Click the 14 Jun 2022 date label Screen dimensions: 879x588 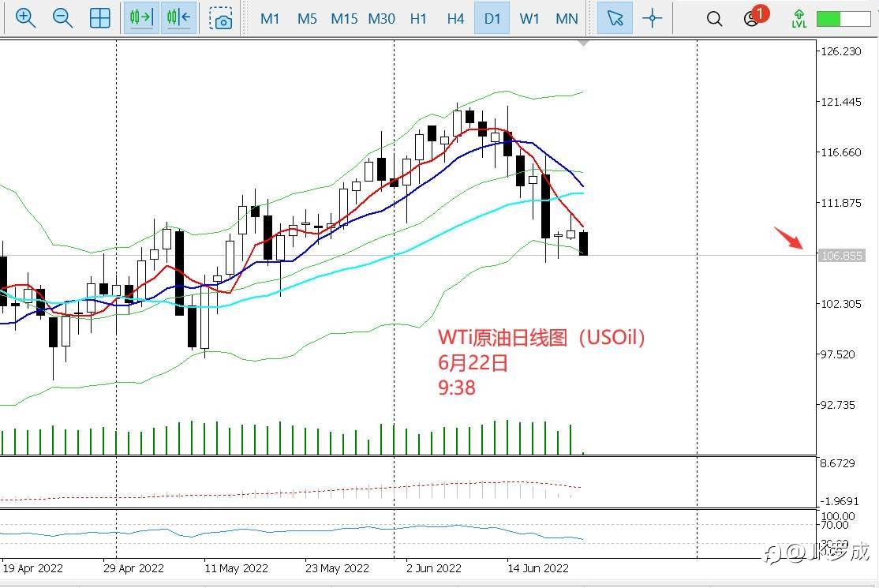537,567
